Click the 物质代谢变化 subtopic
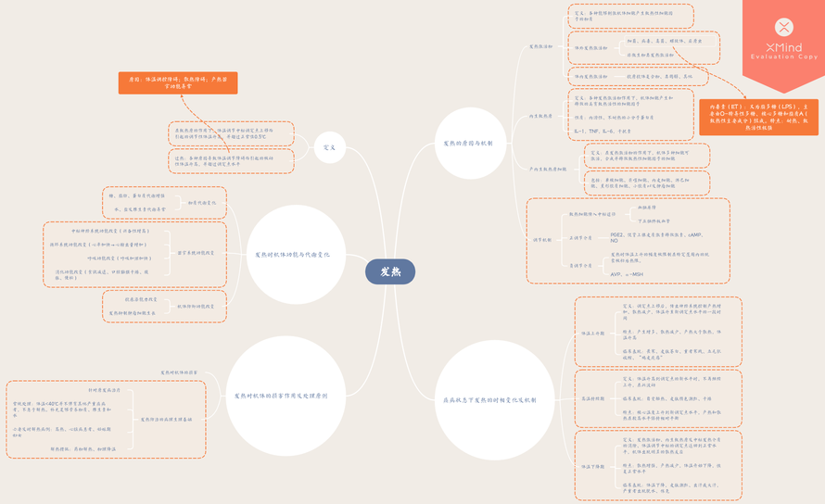This screenshot has height=504, width=825. click(201, 202)
